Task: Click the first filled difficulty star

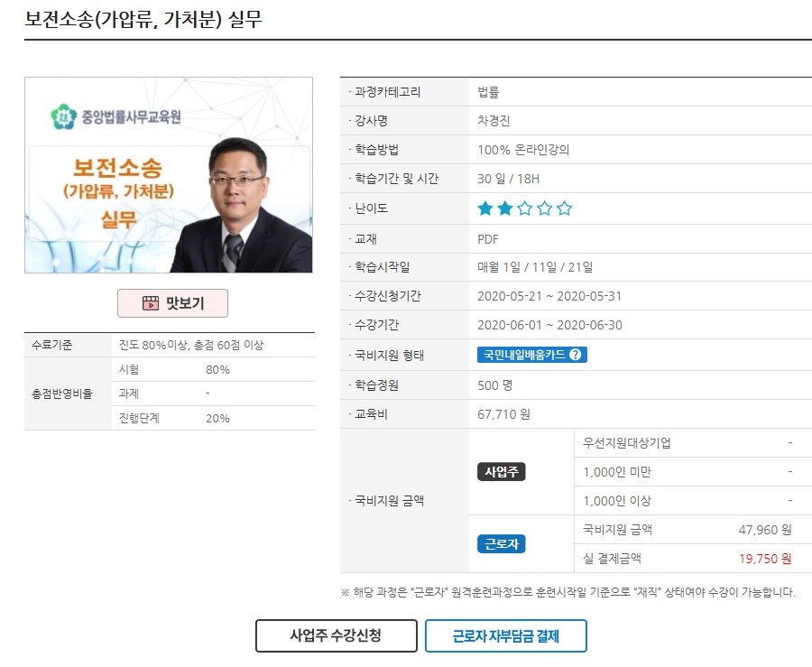Action: tap(485, 208)
